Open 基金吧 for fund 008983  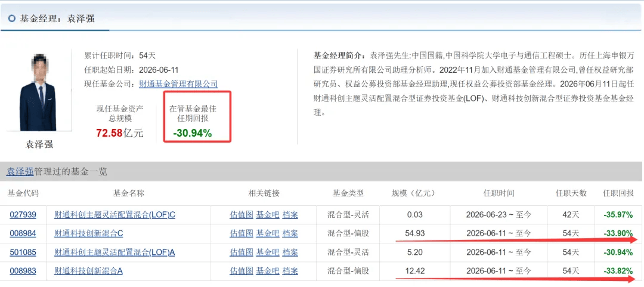click(x=268, y=271)
